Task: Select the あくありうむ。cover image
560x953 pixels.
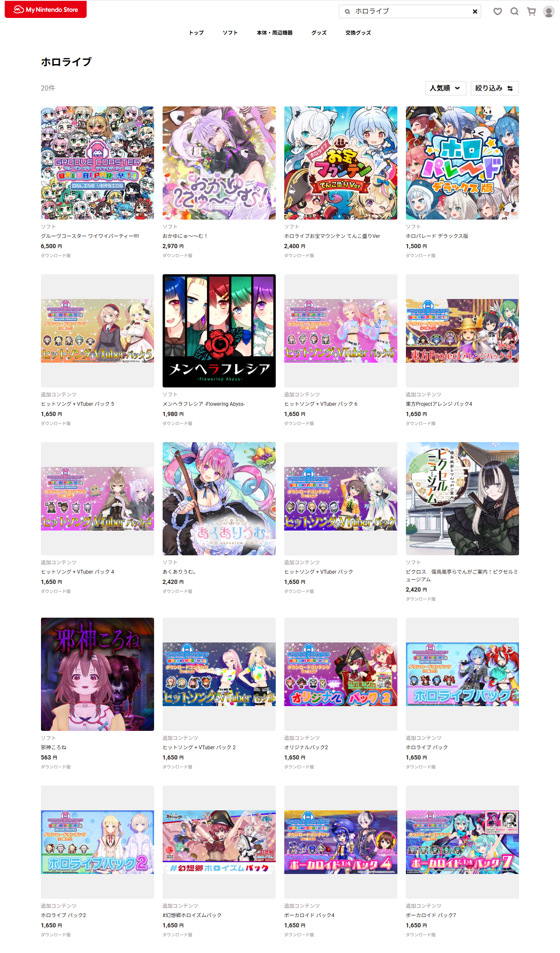Action: 219,498
